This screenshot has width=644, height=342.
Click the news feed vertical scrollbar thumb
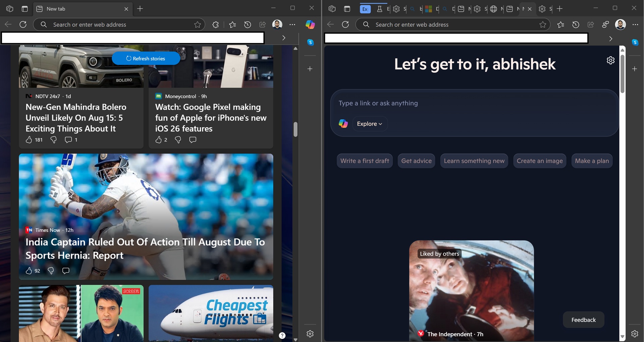296,129
